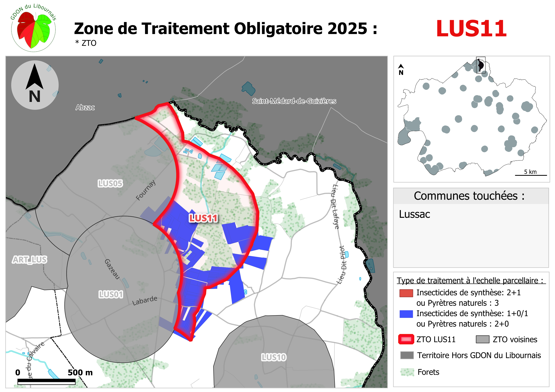The image size is (555, 392).
Task: Click the large north arrow compass on map
Action: (35, 85)
